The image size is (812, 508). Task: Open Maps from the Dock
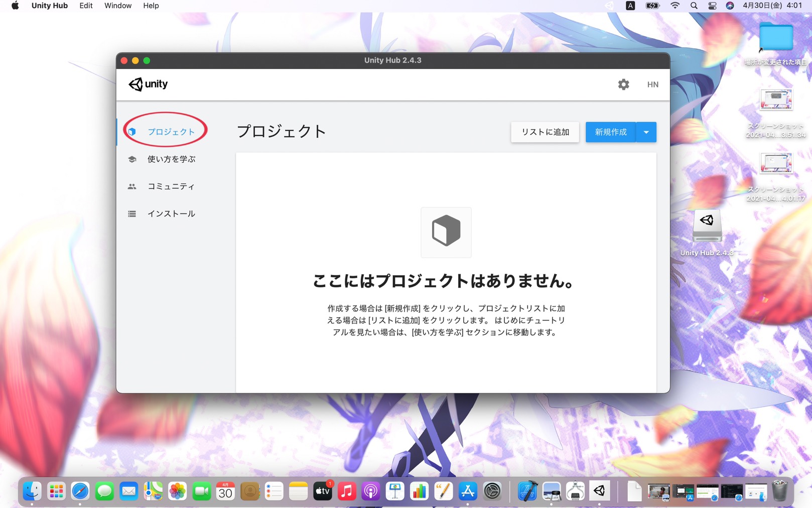(x=153, y=491)
